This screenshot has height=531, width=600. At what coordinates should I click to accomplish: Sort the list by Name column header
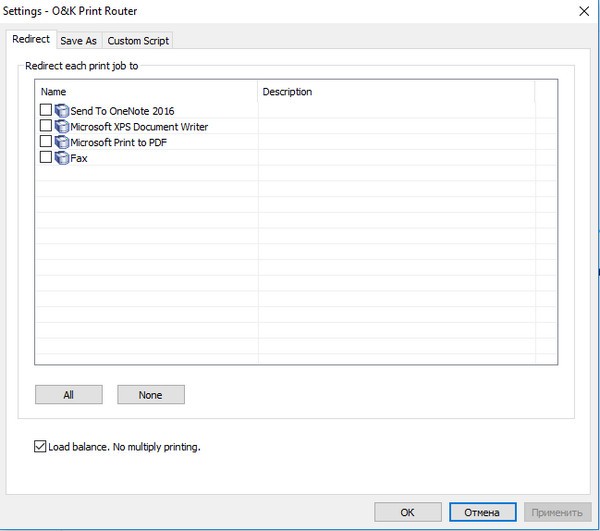point(146,92)
